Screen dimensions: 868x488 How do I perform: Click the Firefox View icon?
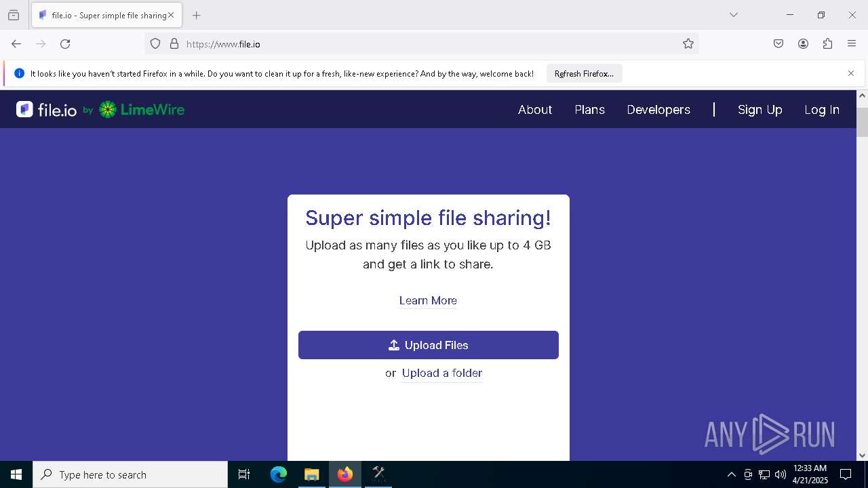coord(14,15)
